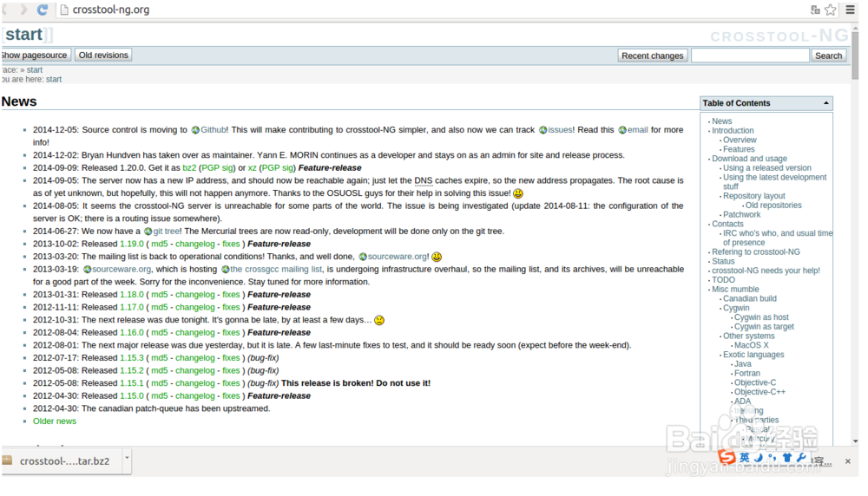
Task: Jump to News in Table of Contents
Action: [x=721, y=121]
